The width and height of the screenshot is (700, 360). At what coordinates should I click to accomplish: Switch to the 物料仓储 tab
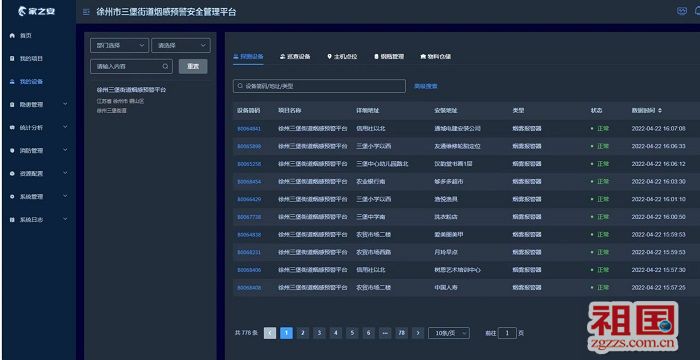point(436,57)
